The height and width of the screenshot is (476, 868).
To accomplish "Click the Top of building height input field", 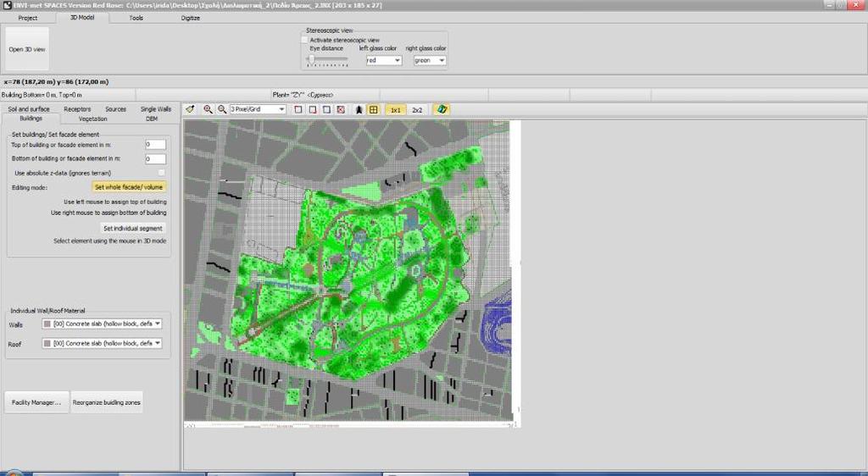I will coord(156,145).
